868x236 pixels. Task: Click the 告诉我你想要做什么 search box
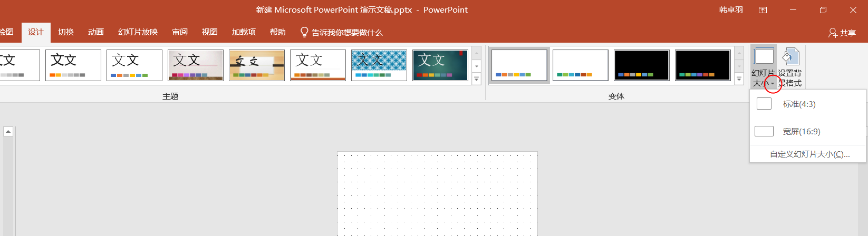(x=347, y=33)
